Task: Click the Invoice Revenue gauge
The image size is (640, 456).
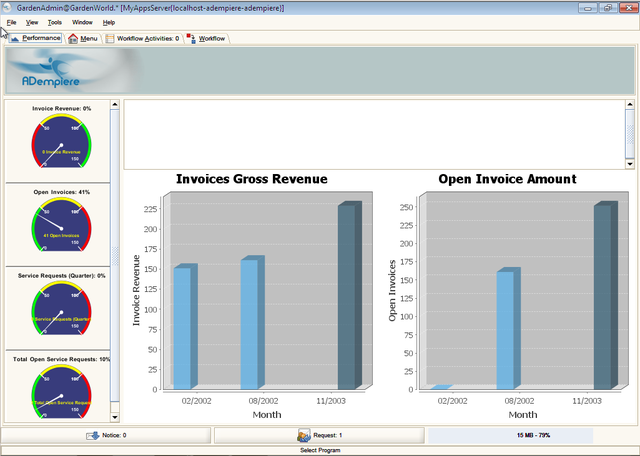Action: click(61, 145)
